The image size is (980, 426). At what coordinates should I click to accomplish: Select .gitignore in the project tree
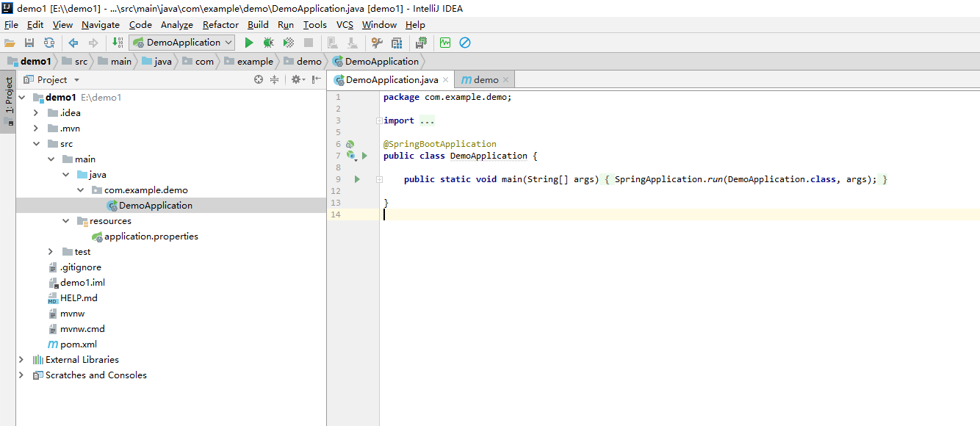[74, 267]
